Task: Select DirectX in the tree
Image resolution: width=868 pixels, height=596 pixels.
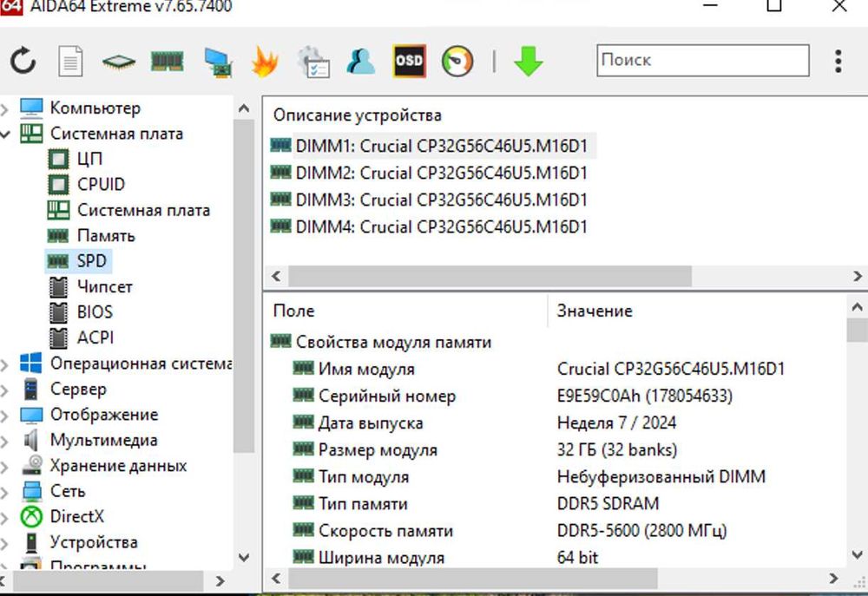Action: [77, 516]
